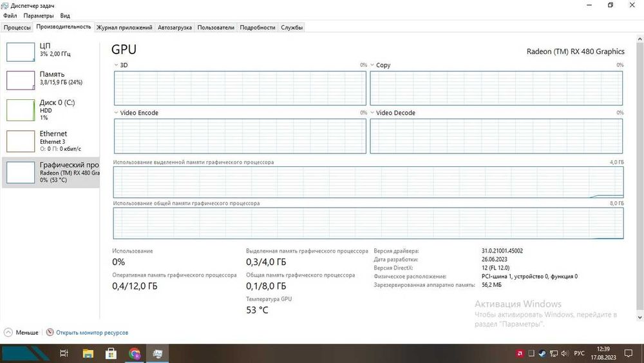Open the Copy engine graph dropdown

[372, 65]
